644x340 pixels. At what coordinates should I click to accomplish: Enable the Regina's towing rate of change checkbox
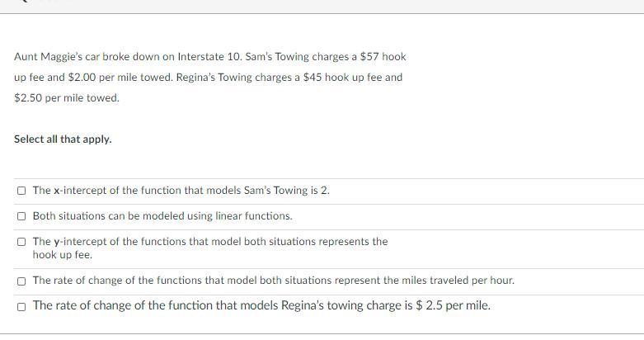tap(21, 307)
